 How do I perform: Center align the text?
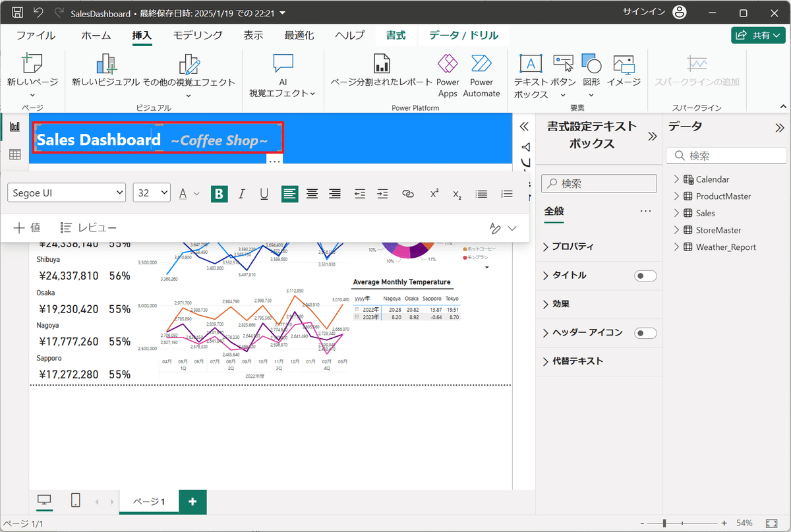pos(312,193)
